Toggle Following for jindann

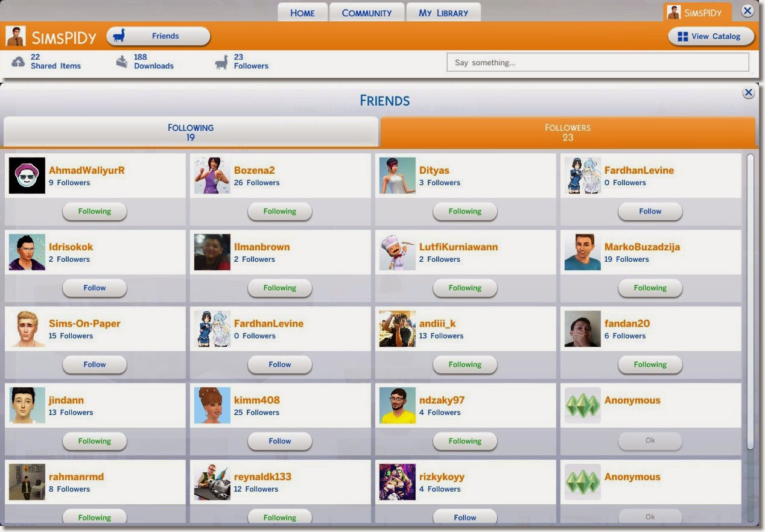tap(95, 442)
